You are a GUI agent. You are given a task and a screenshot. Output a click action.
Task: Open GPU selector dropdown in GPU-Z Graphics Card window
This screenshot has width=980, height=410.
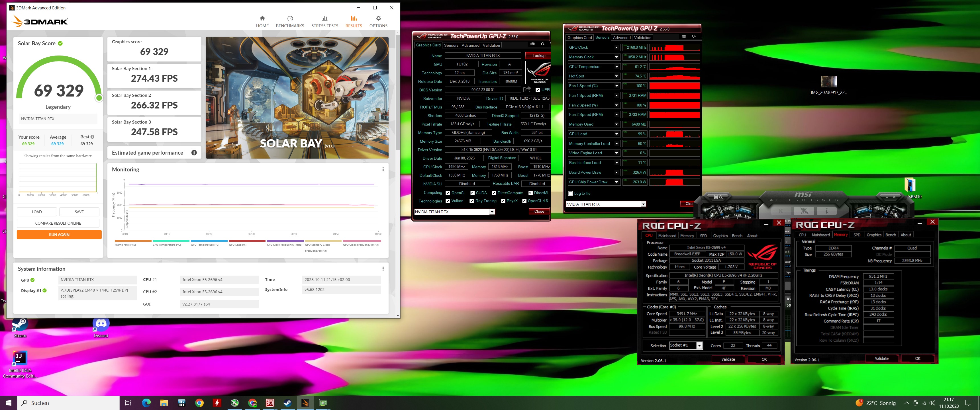click(492, 212)
